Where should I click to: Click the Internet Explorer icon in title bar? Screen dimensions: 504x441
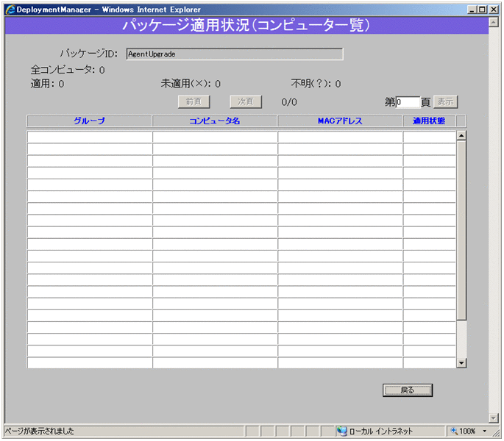(10, 10)
